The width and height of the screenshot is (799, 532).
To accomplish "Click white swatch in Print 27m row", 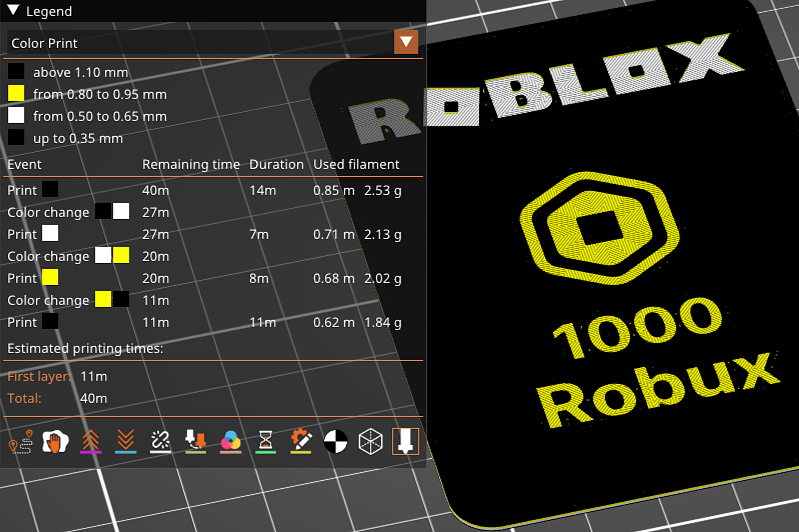I will (x=50, y=233).
